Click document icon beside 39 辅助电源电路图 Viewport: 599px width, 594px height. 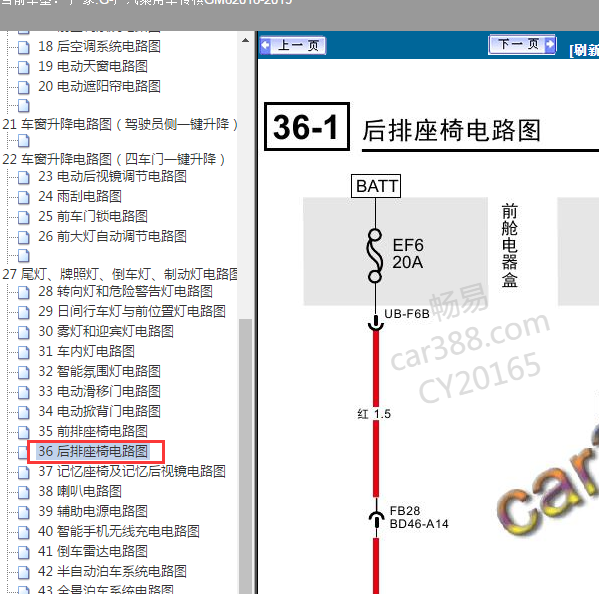(24, 512)
